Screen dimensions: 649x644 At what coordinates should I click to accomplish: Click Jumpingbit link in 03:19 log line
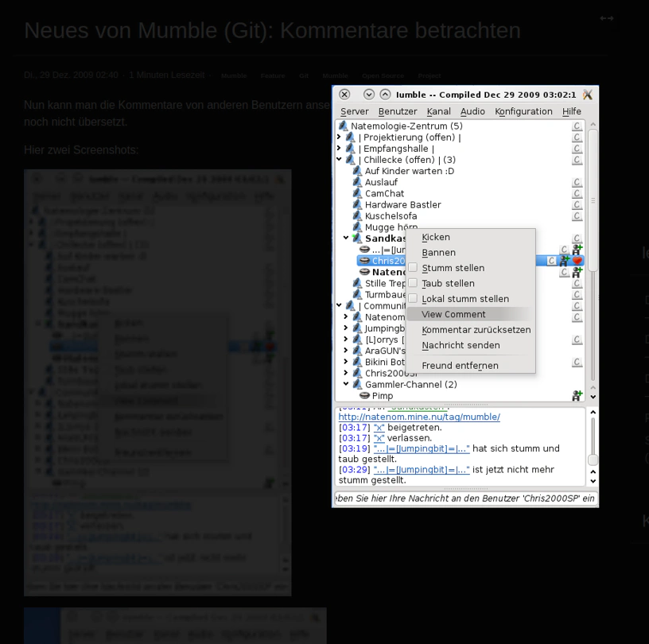click(422, 448)
